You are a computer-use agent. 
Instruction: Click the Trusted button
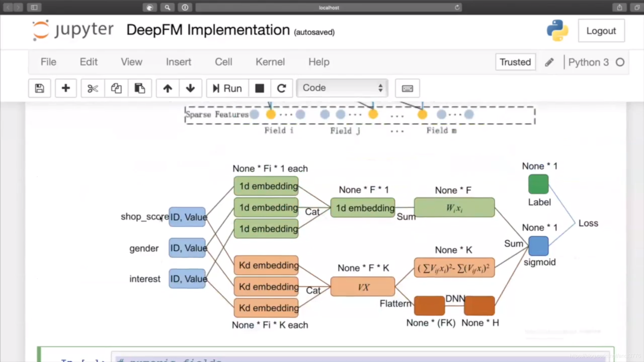515,62
